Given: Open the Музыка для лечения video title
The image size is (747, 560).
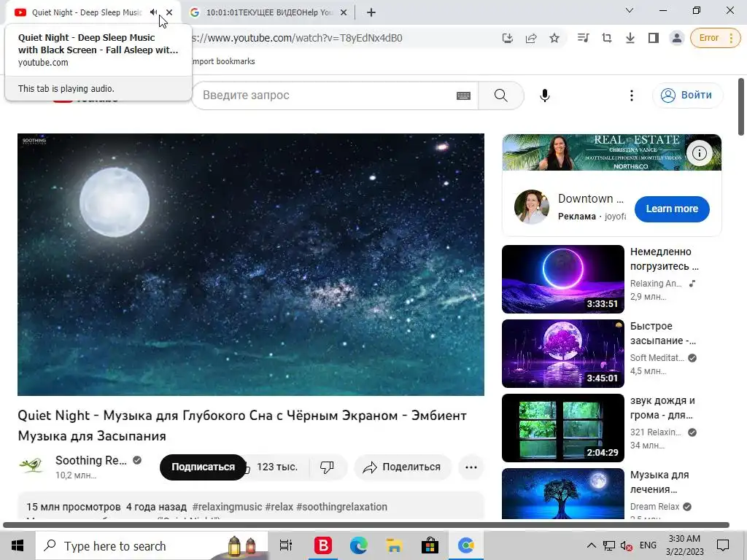Looking at the screenshot, I should pos(659,482).
